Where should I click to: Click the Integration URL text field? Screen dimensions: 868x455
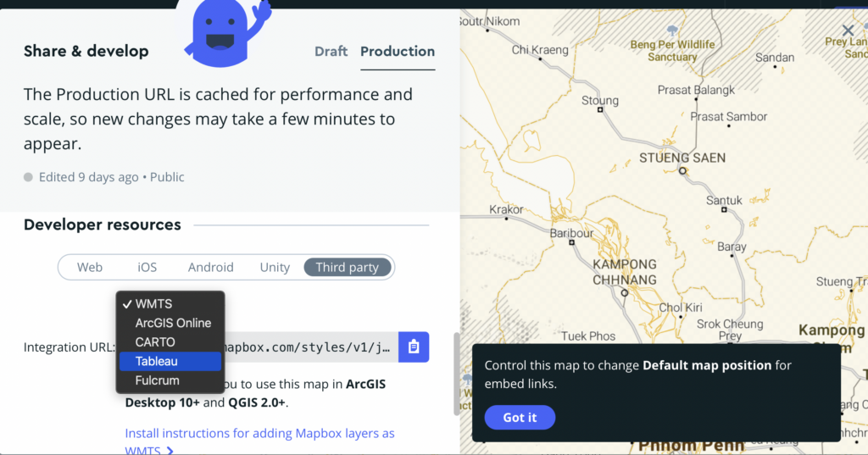coord(311,347)
